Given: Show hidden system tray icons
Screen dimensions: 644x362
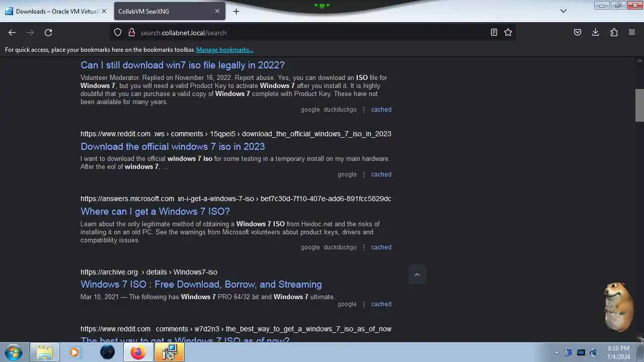Looking at the screenshot, I should 556,352.
